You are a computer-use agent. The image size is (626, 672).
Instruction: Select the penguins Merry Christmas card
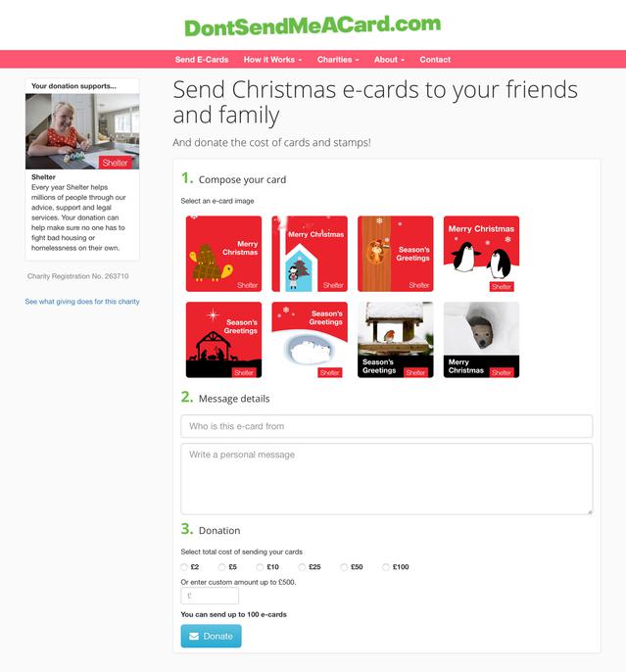point(481,254)
